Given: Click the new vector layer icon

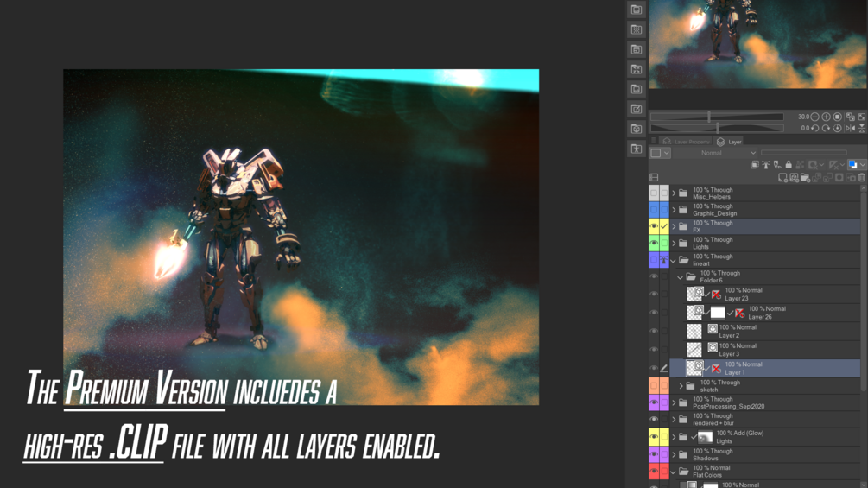Looking at the screenshot, I should (x=794, y=178).
